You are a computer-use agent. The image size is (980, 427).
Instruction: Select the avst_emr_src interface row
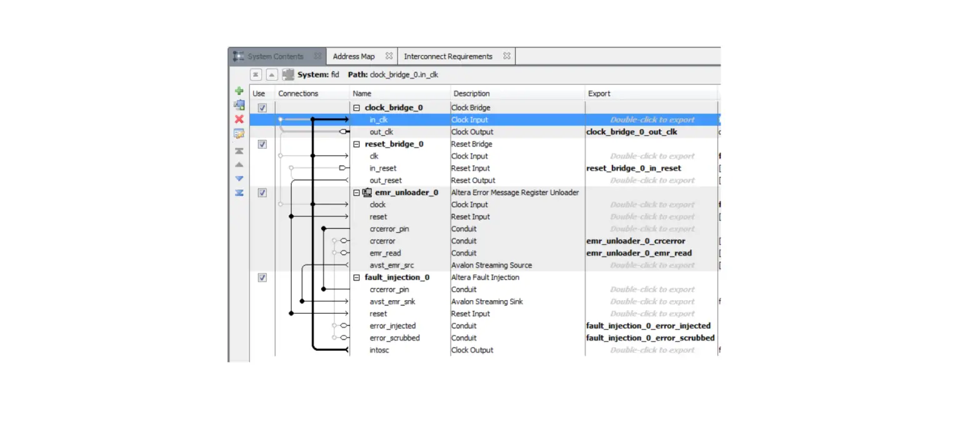(x=484, y=265)
